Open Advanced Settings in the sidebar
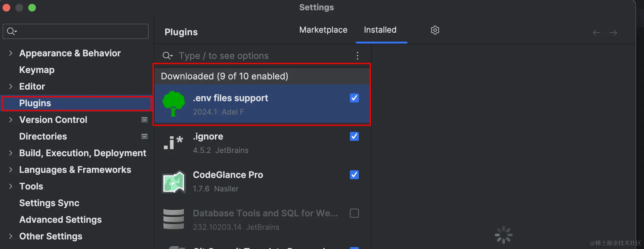Image resolution: width=644 pixels, height=249 pixels. (61, 220)
